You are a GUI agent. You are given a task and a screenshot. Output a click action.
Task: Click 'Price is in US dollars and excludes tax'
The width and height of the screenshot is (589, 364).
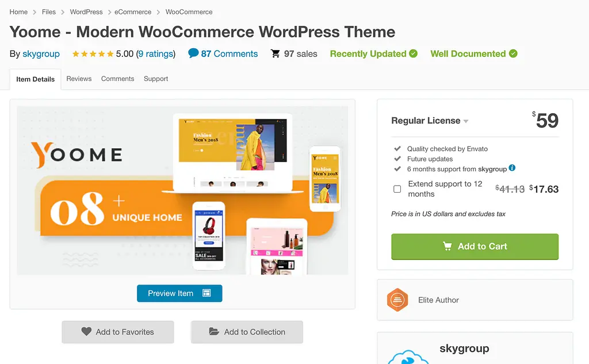[x=448, y=214]
